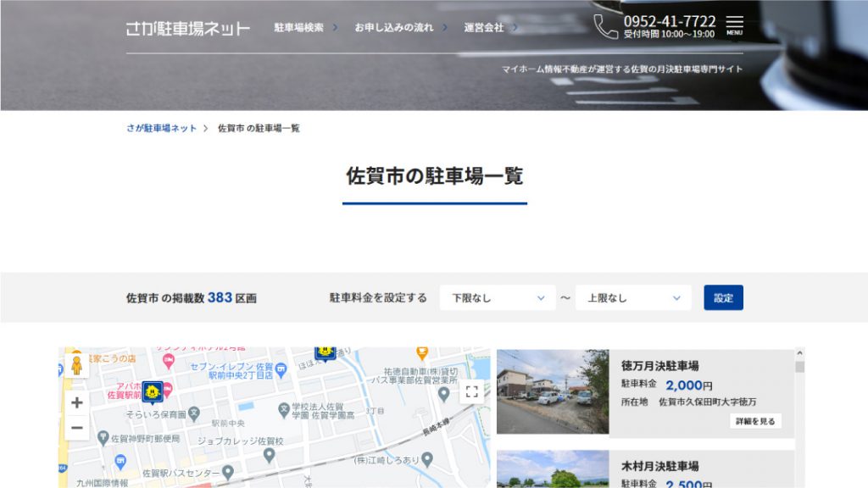
Task: Zoom in on the map
Action: coord(77,402)
